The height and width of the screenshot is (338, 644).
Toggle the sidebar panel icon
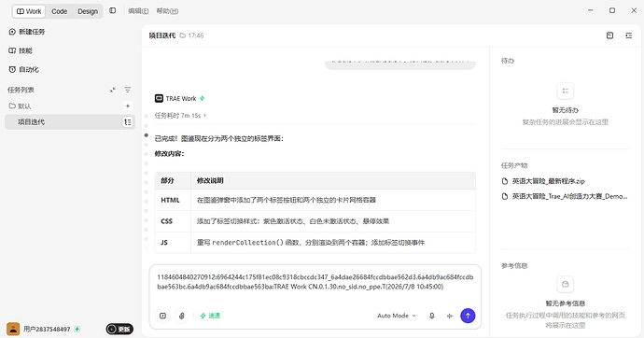click(113, 10)
